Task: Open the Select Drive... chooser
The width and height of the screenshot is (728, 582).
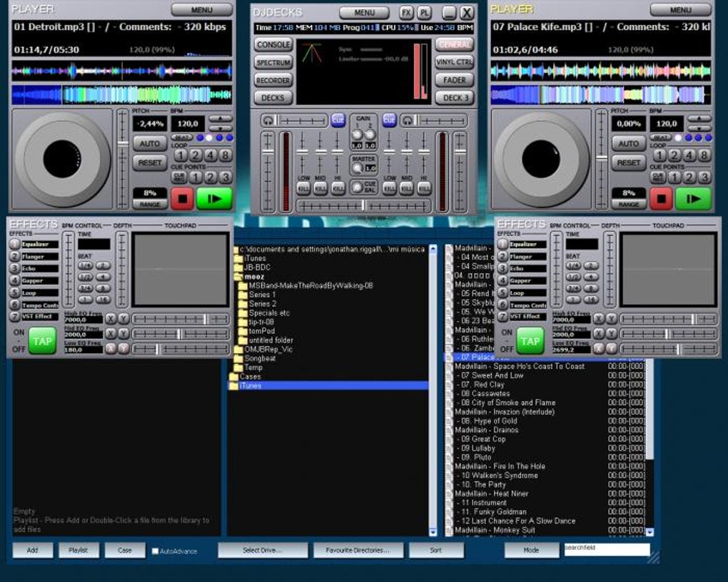Action: click(x=263, y=550)
